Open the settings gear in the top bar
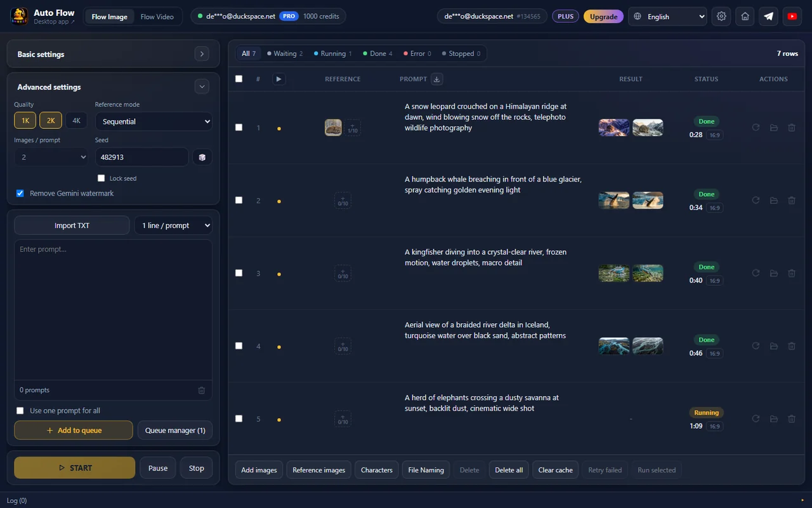 click(721, 17)
